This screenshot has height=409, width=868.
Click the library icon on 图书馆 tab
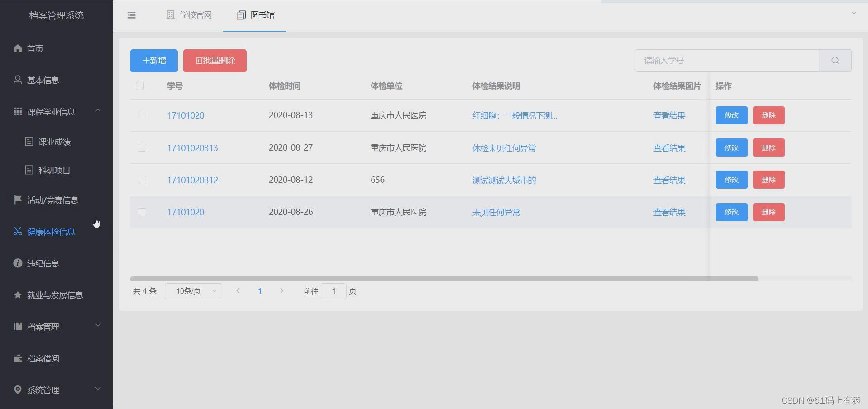(241, 15)
